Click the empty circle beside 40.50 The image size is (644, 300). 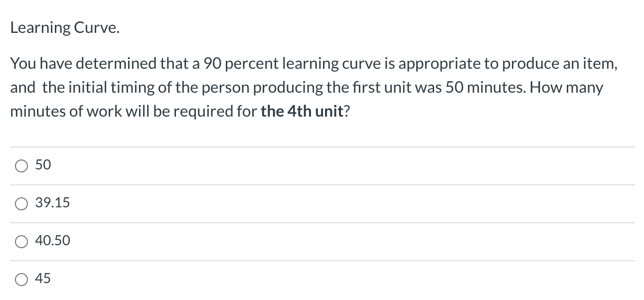pos(21,241)
